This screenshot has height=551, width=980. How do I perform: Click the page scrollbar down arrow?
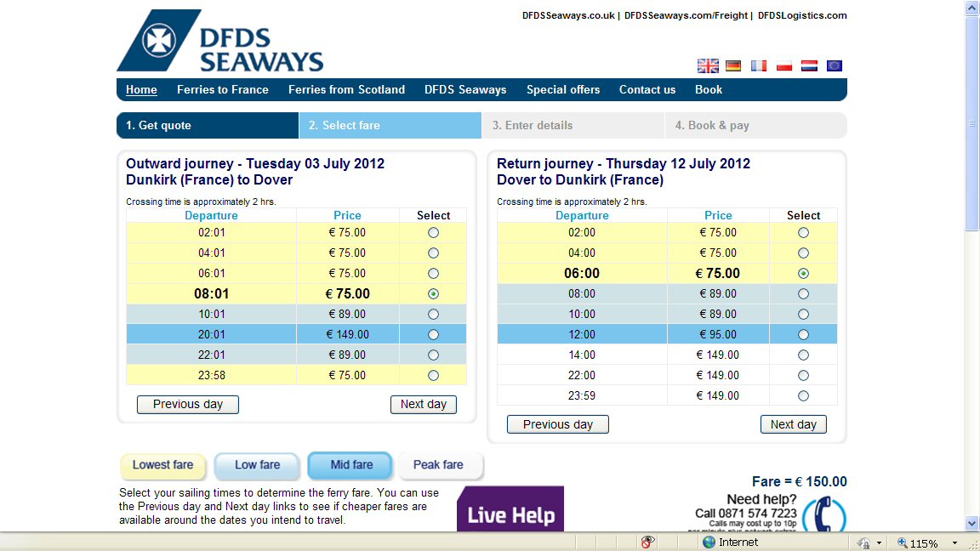tap(971, 524)
